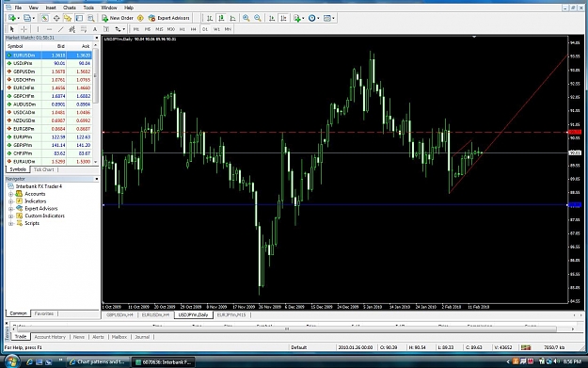Select the arrow Cursor tool
The image size is (588, 368).
12,29
